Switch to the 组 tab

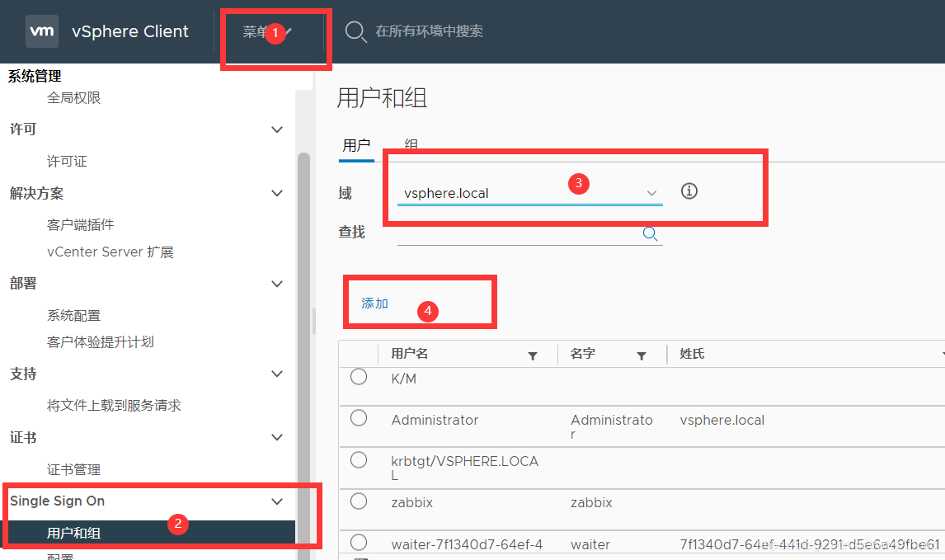(411, 144)
